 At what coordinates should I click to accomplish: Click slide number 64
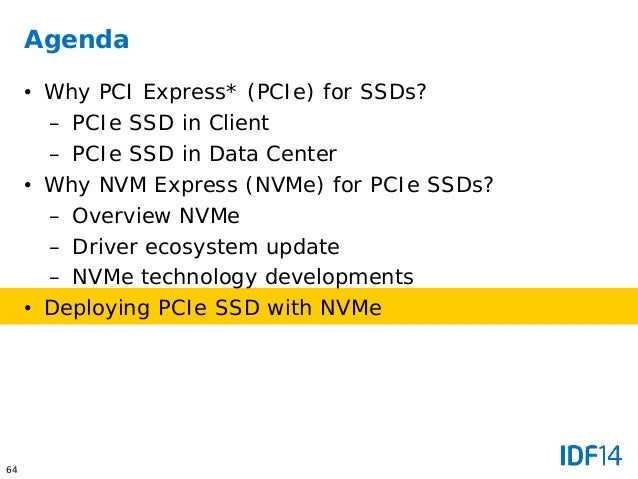pyautogui.click(x=12, y=470)
